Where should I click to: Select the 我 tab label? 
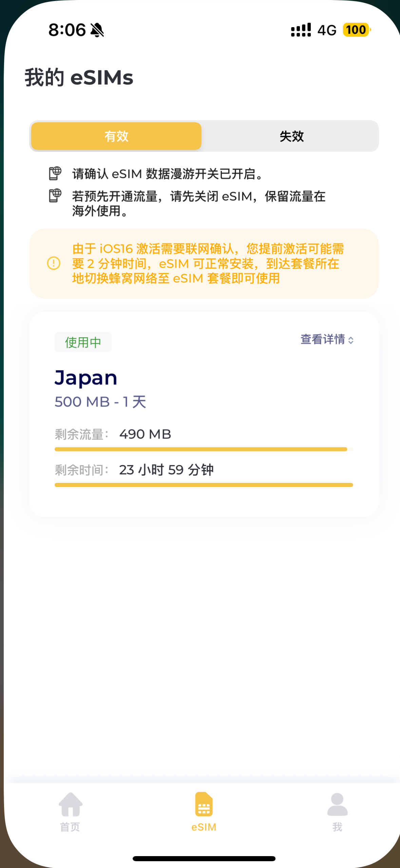tap(337, 827)
